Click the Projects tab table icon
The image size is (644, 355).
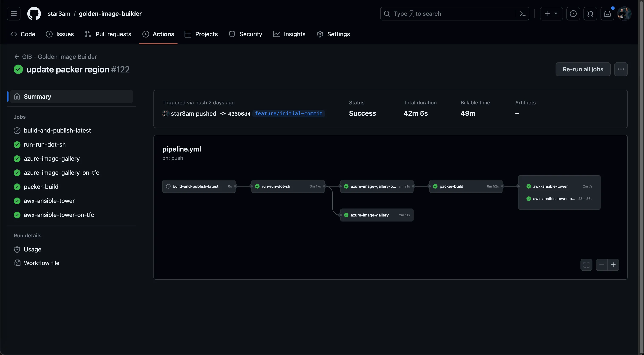pos(188,34)
